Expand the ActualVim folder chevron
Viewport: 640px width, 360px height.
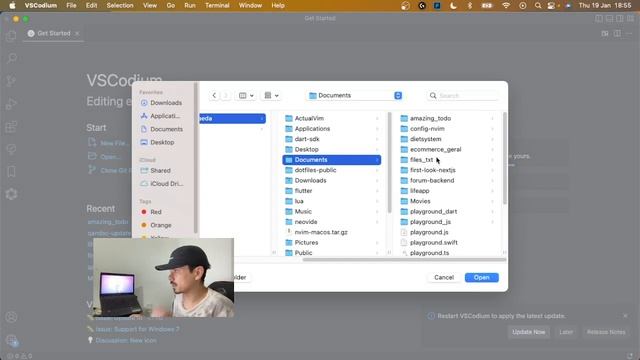(x=377, y=118)
